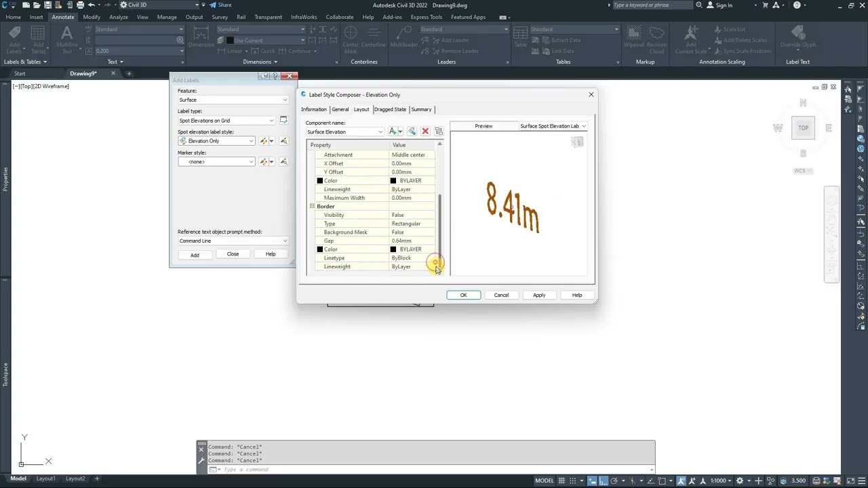Delete the component with the red X icon
Image resolution: width=868 pixels, height=488 pixels.
tap(425, 131)
